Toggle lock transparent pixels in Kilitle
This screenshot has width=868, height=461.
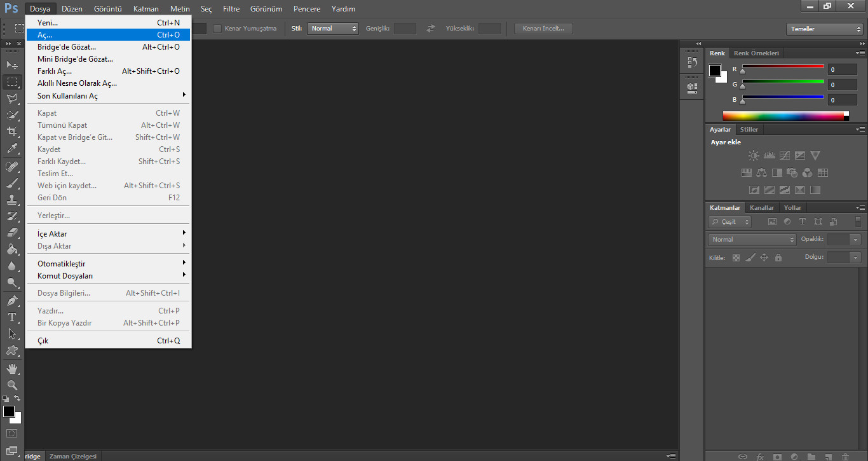pyautogui.click(x=736, y=258)
